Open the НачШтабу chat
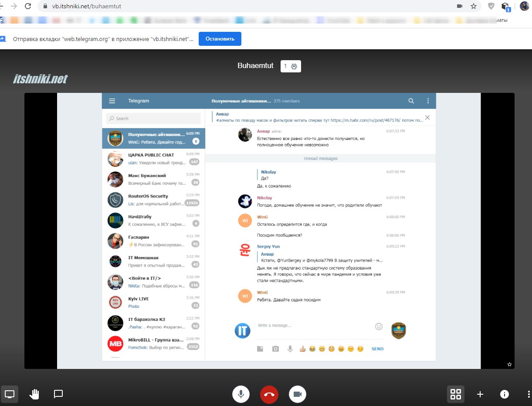This screenshot has width=532, height=406. pos(153,220)
